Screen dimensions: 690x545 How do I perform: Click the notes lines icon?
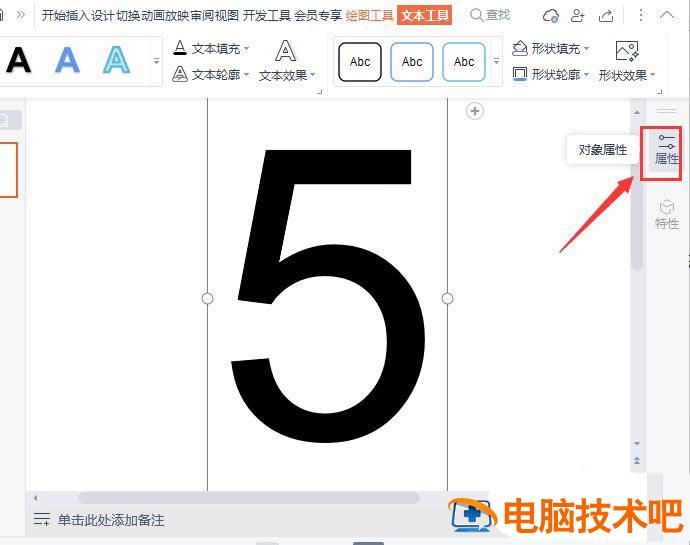pyautogui.click(x=42, y=519)
